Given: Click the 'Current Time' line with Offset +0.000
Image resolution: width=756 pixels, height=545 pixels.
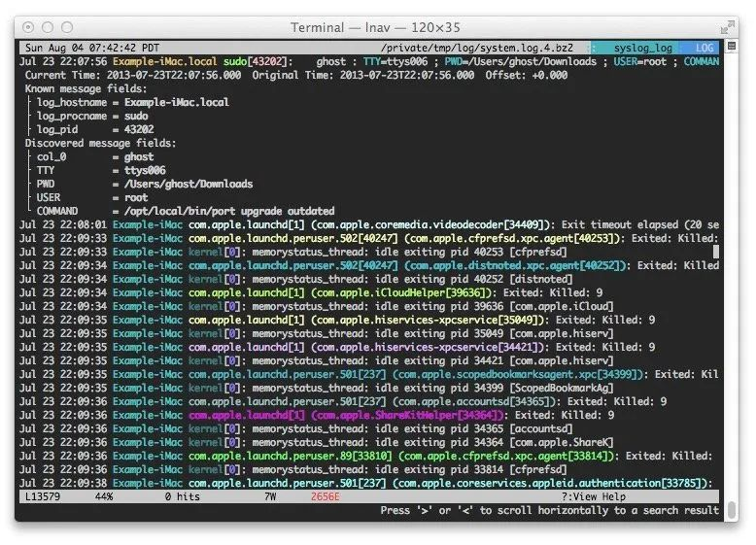Looking at the screenshot, I should [296, 75].
